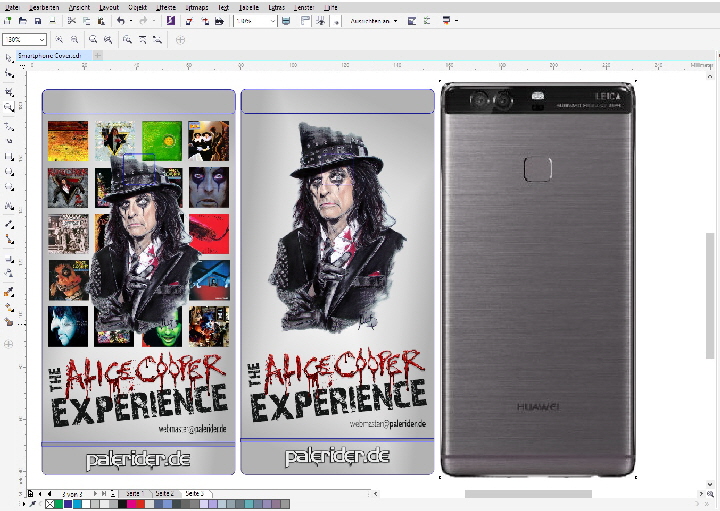This screenshot has width=720, height=511.
Task: Open the Bitmaps menu
Action: click(197, 7)
